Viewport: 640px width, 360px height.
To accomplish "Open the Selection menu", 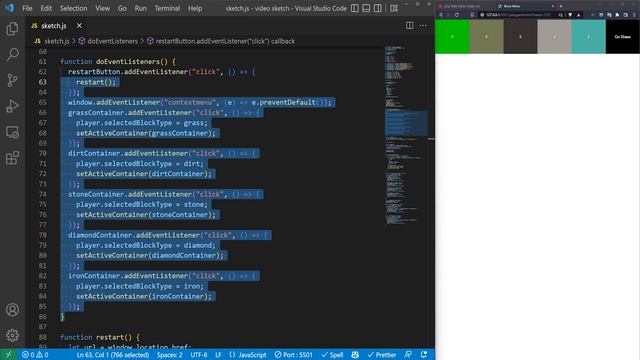I will (73, 8).
